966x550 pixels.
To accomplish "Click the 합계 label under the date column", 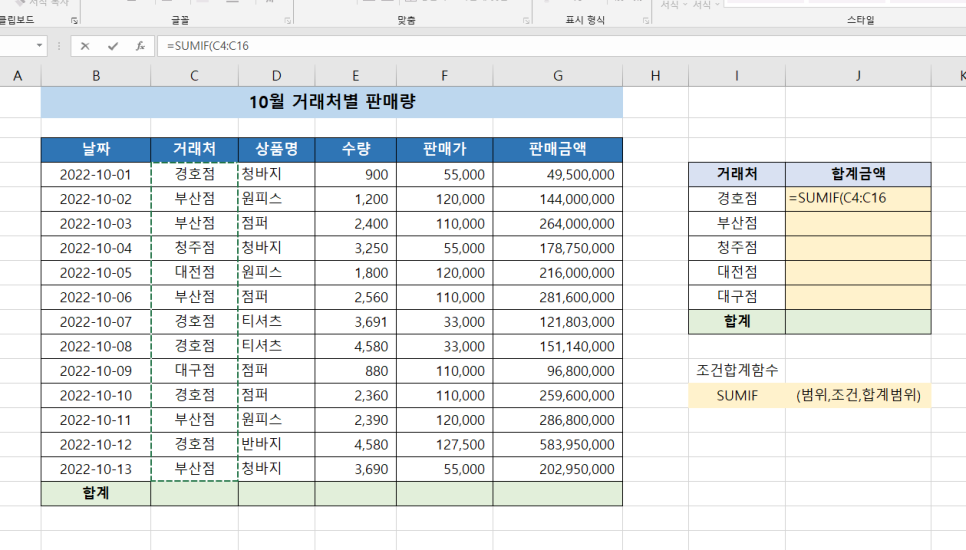I will click(96, 494).
